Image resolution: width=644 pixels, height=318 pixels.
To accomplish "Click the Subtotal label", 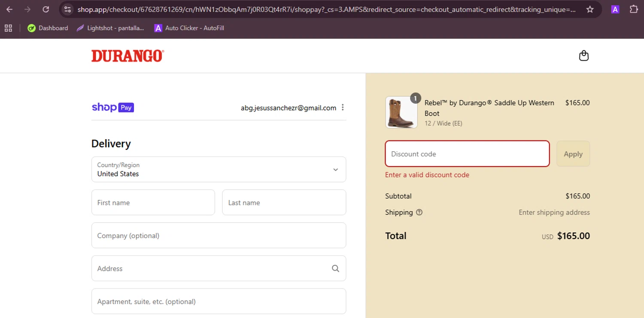I will click(x=398, y=196).
